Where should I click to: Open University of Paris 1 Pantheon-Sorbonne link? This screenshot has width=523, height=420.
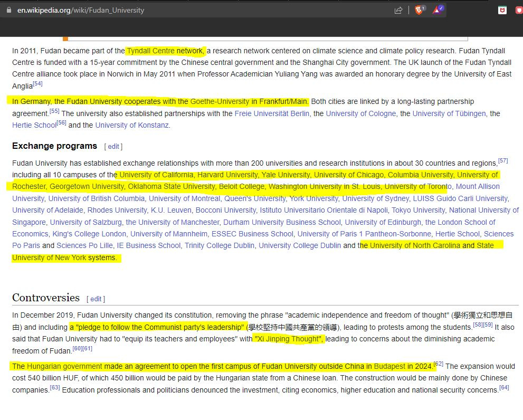pyautogui.click(x=364, y=234)
